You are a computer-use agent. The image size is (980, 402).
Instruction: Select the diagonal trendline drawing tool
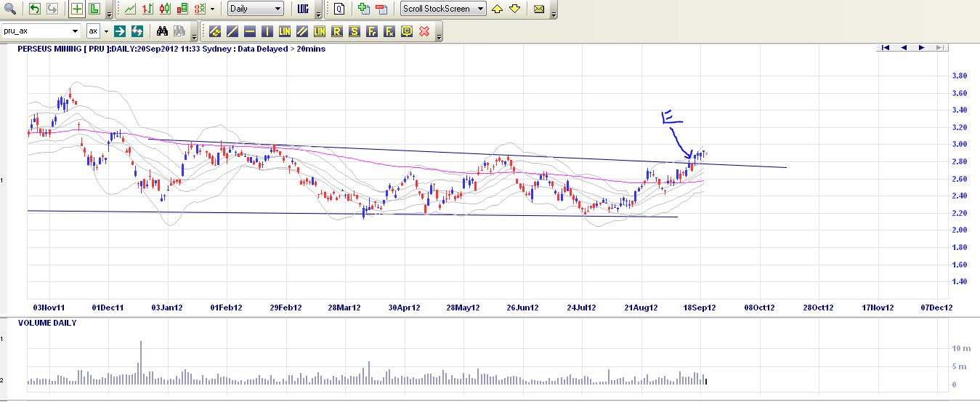(x=232, y=31)
